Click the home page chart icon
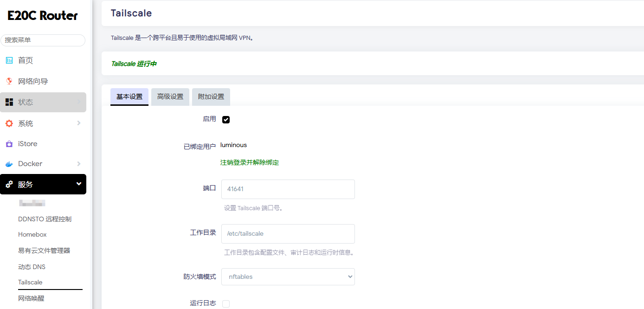 [9, 60]
